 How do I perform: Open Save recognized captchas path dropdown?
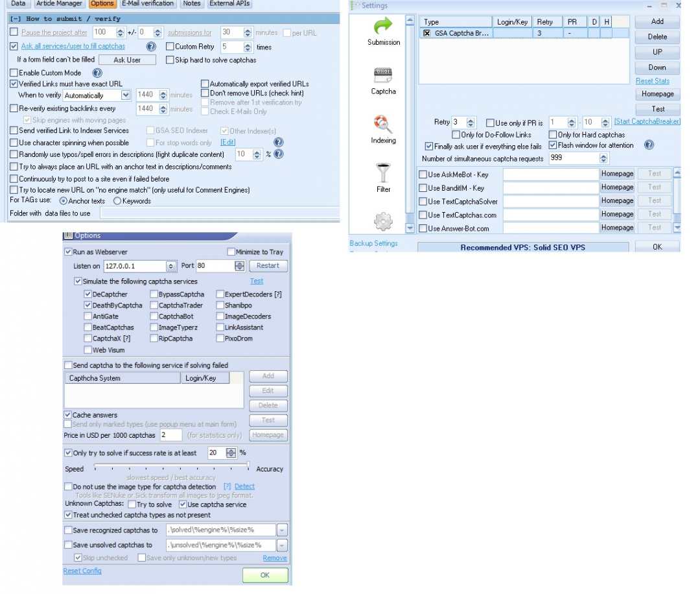281,530
